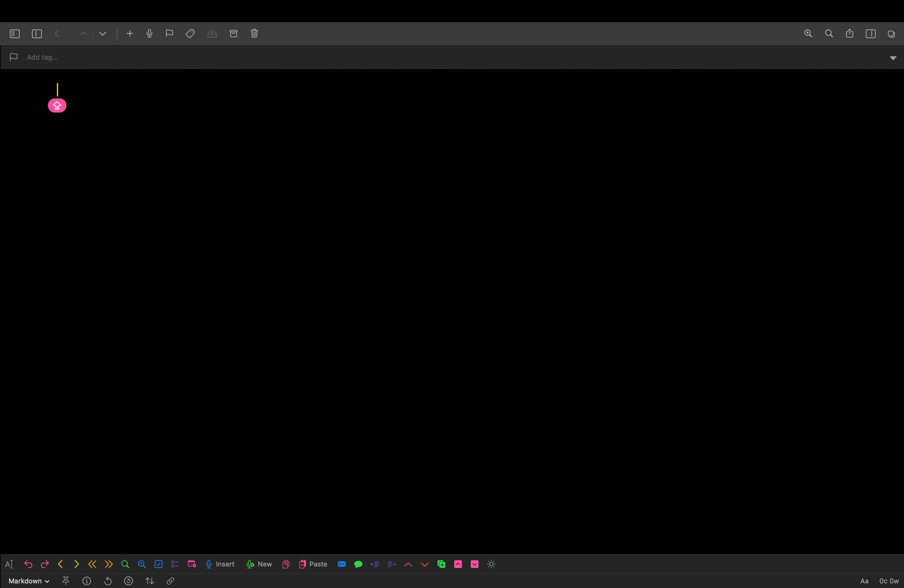Click the pink box with up chevron
The height and width of the screenshot is (588, 904).
(458, 564)
